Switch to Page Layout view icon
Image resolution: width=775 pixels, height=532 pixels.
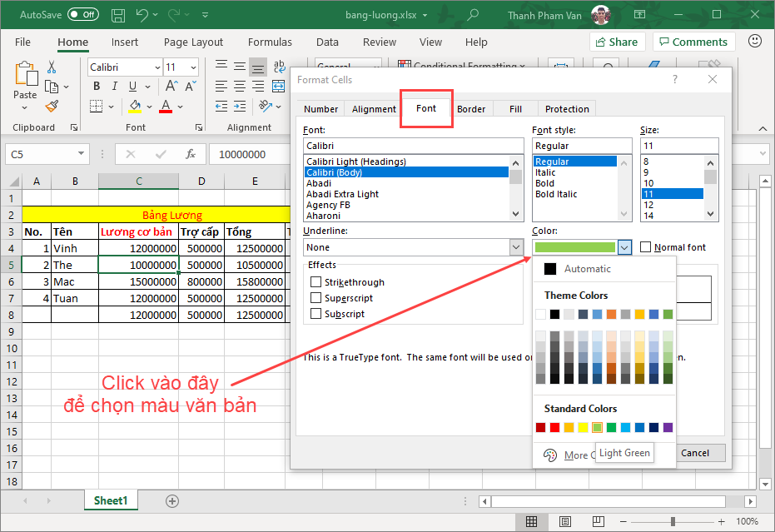pyautogui.click(x=565, y=522)
